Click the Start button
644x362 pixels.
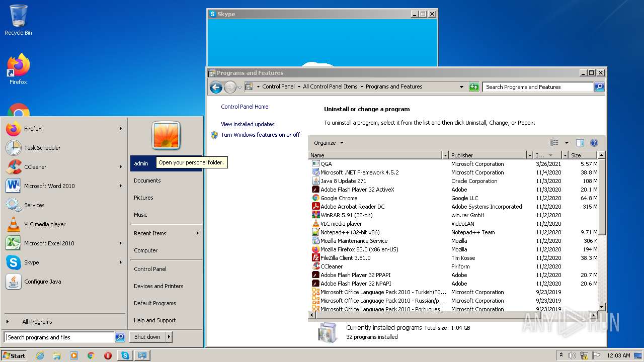pos(14,355)
